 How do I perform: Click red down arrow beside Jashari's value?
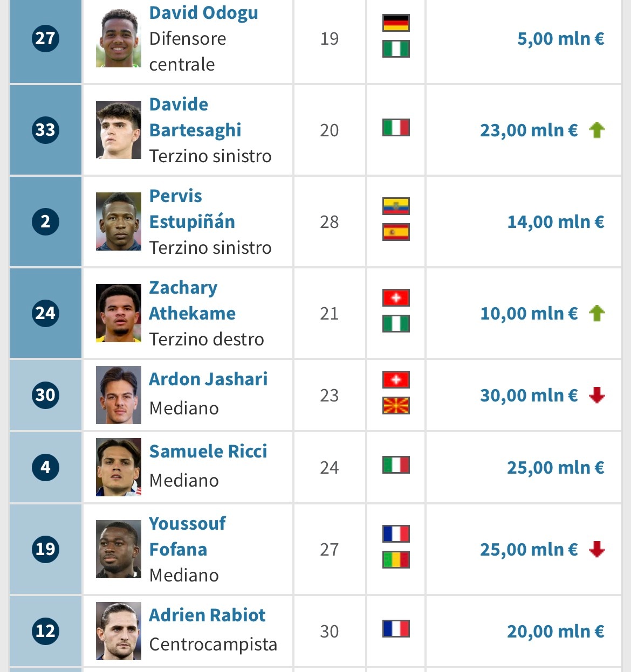tap(597, 395)
